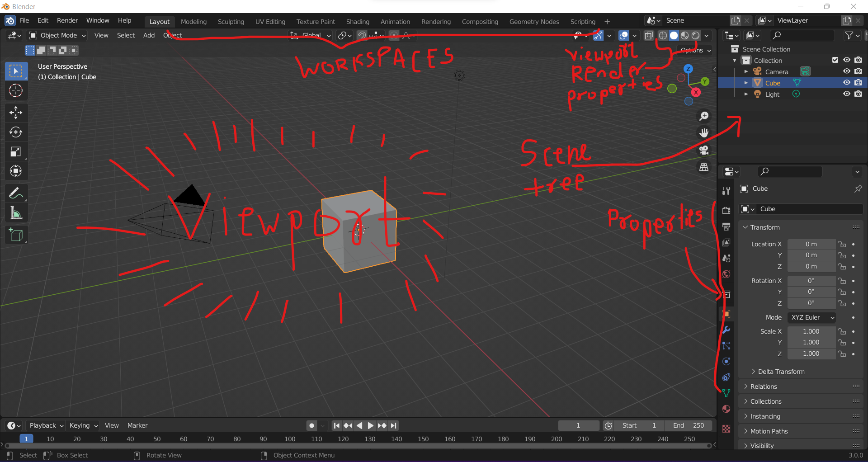Open the Modifier wrench properties tab

(726, 330)
